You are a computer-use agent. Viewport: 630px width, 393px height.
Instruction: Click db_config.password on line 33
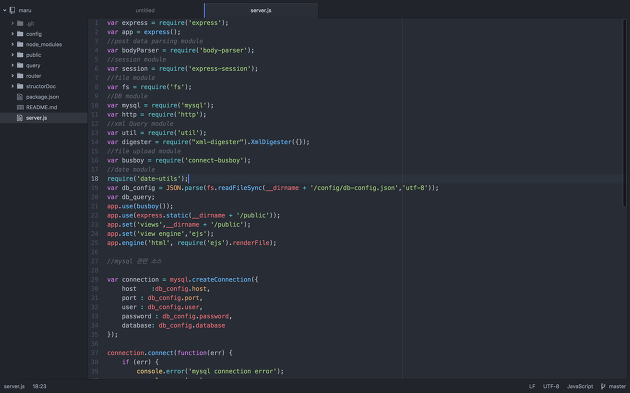[195, 316]
